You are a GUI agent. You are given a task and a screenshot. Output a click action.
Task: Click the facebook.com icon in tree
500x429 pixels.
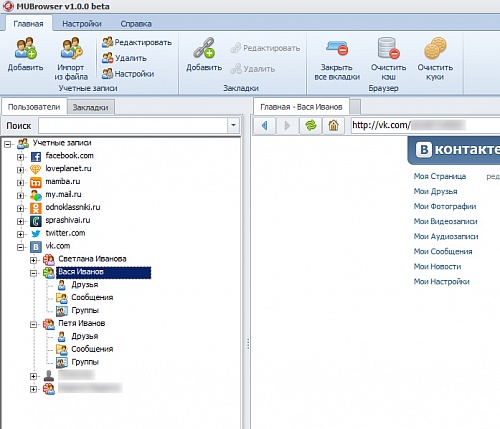click(x=36, y=156)
